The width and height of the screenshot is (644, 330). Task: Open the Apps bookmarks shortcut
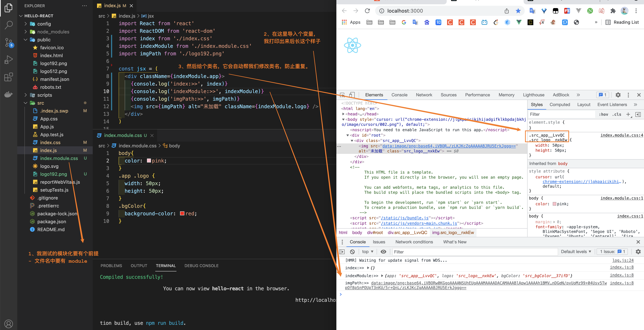coord(351,22)
